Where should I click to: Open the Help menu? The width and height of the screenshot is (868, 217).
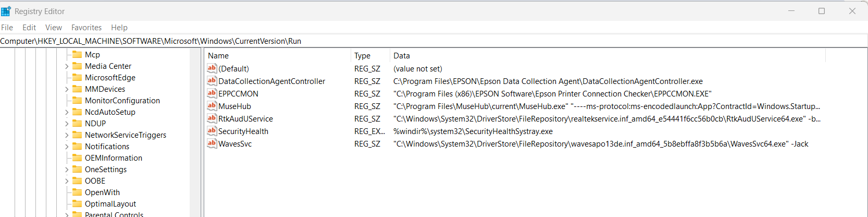click(119, 28)
